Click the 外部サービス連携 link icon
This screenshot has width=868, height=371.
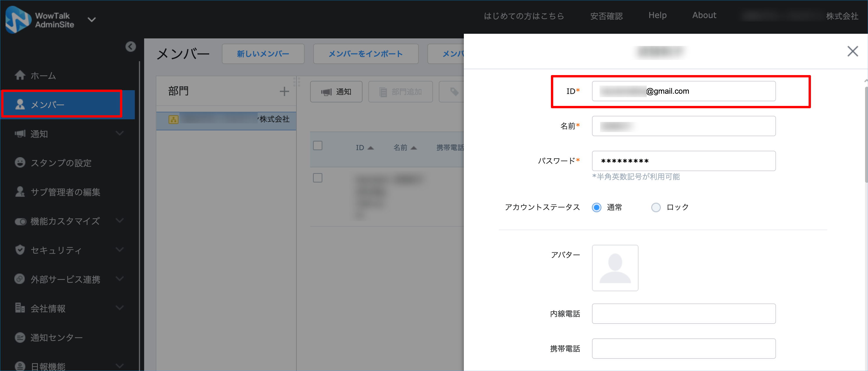click(x=20, y=279)
